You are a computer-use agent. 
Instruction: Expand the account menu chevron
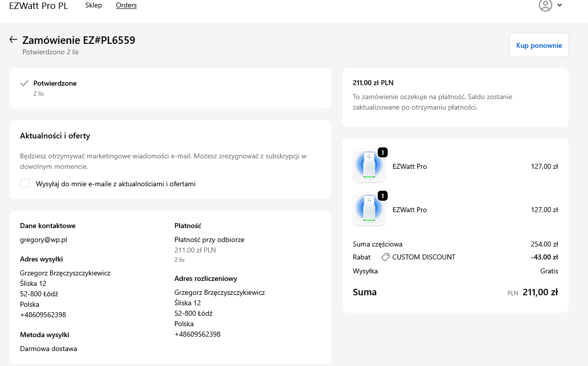[x=560, y=5]
